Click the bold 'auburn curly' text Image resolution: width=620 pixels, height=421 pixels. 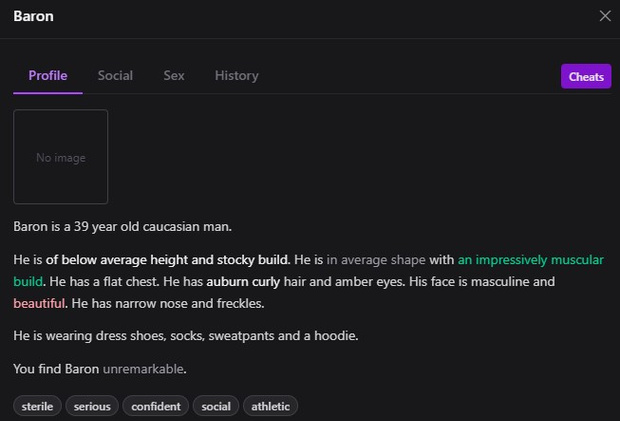tap(243, 282)
